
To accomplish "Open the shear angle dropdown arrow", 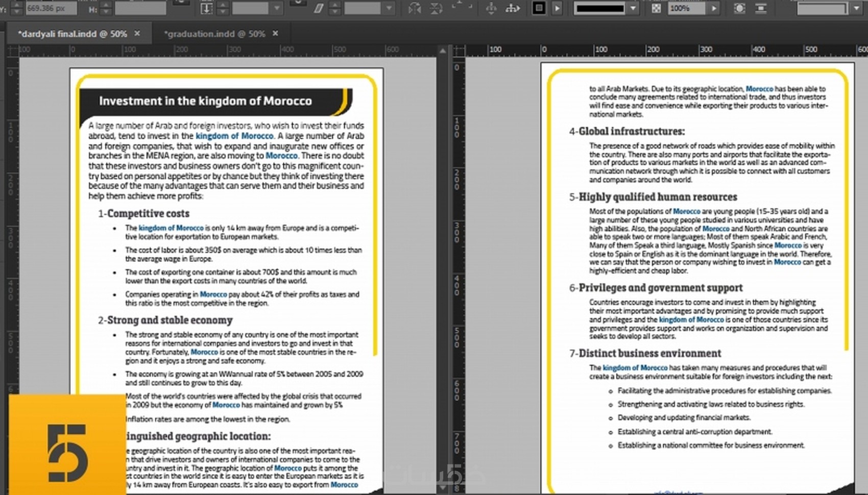I will click(389, 8).
